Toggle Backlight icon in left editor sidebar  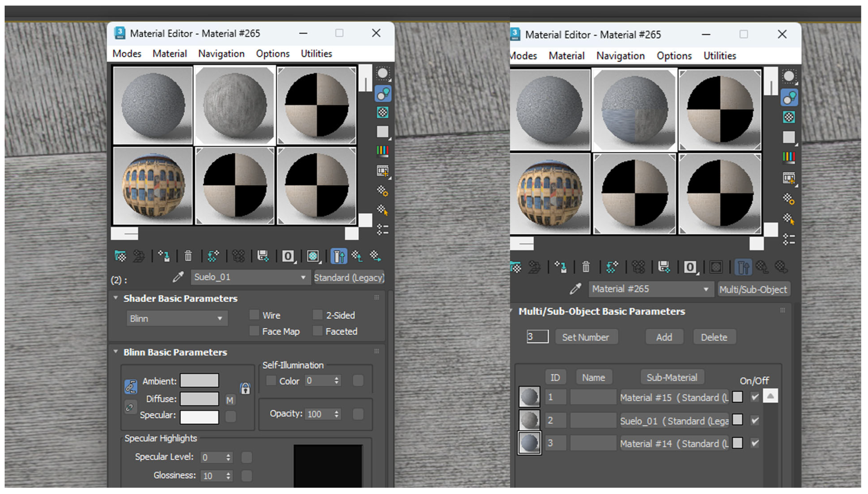tap(383, 94)
